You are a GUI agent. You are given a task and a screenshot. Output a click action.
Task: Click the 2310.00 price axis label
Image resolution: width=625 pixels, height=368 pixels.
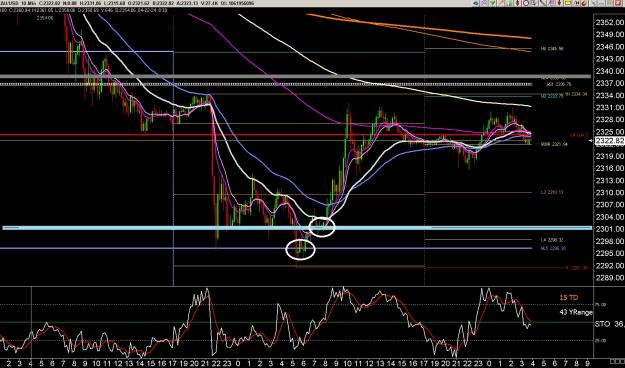pos(609,192)
